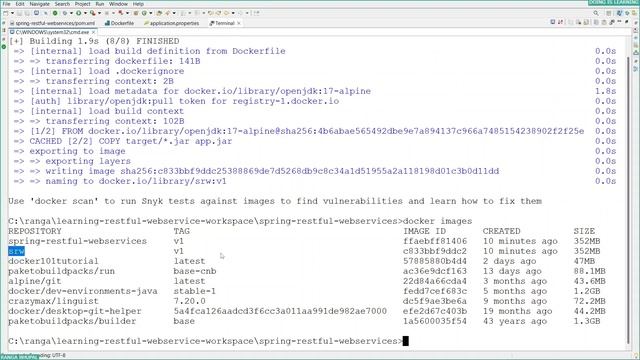Click the highlighted 'srw' repository name
The image size is (640, 360).
tap(16, 251)
